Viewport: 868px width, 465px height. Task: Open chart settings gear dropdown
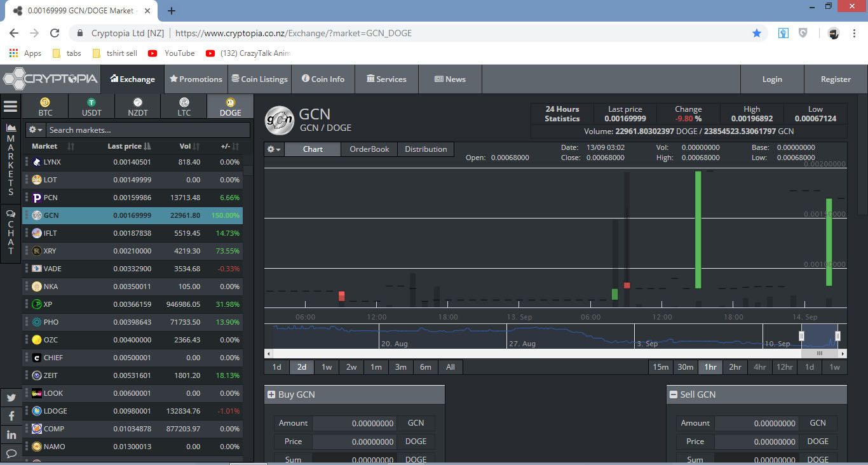click(275, 149)
